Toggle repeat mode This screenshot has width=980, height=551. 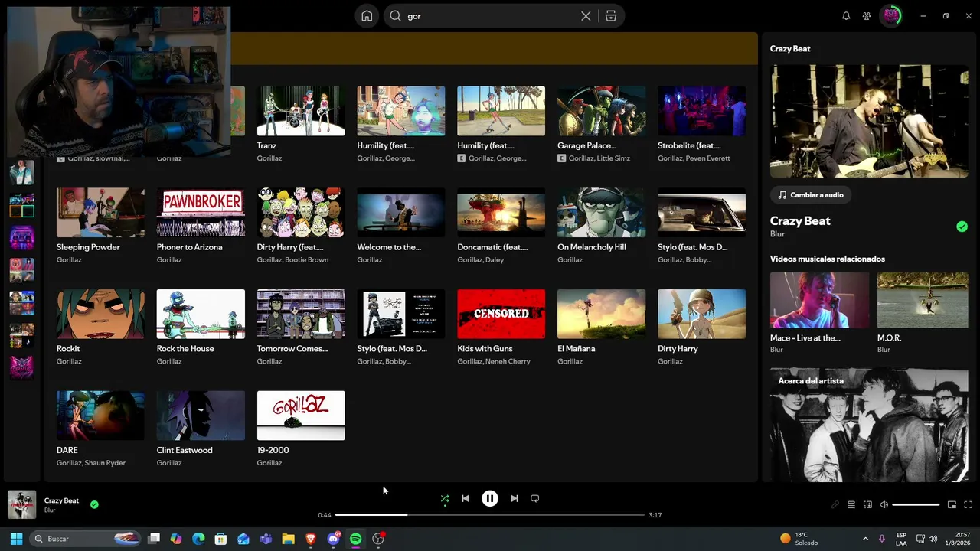[535, 498]
